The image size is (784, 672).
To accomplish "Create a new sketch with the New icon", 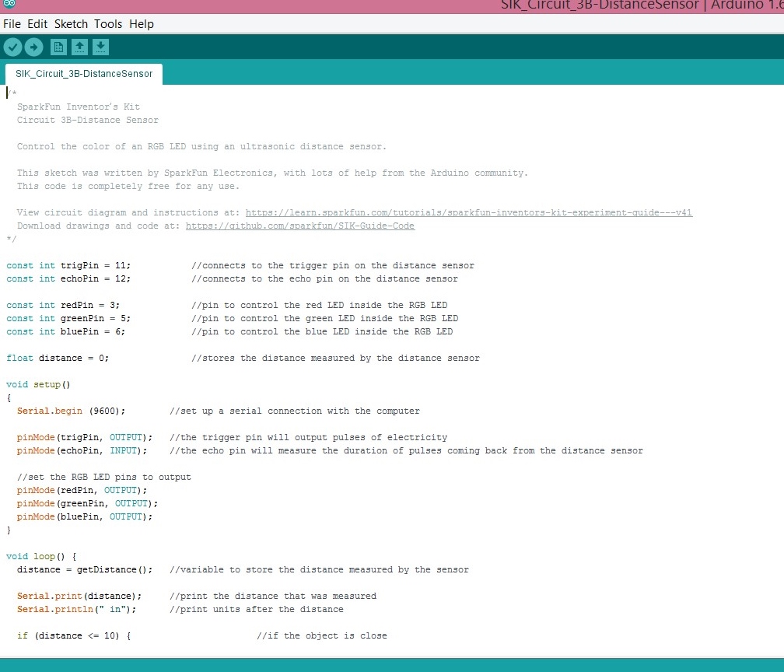I will coord(58,47).
